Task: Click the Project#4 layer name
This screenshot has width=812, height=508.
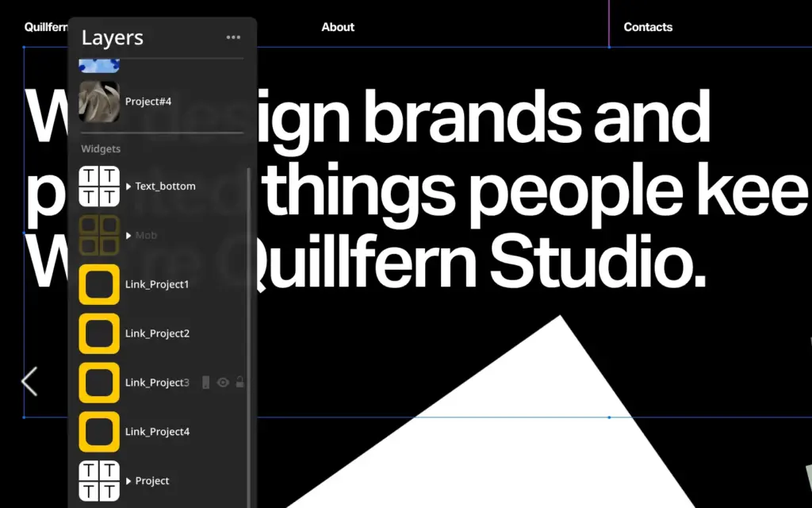Action: click(x=148, y=102)
